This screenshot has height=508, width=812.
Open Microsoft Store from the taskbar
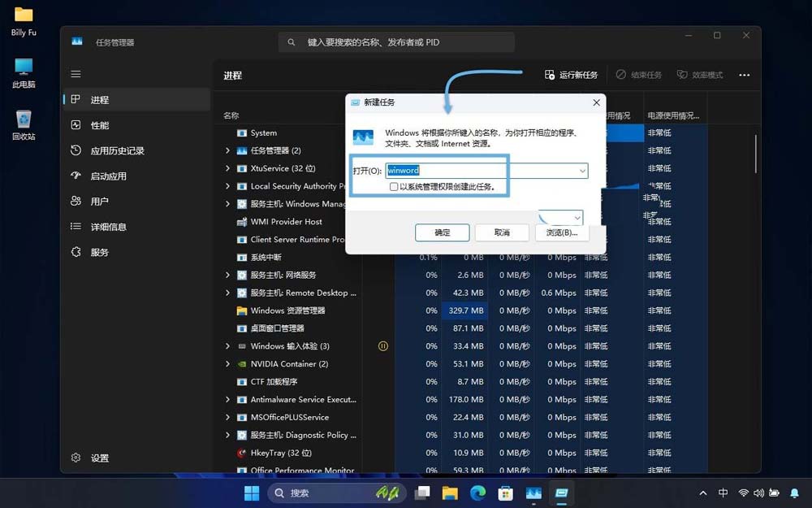pos(505,493)
